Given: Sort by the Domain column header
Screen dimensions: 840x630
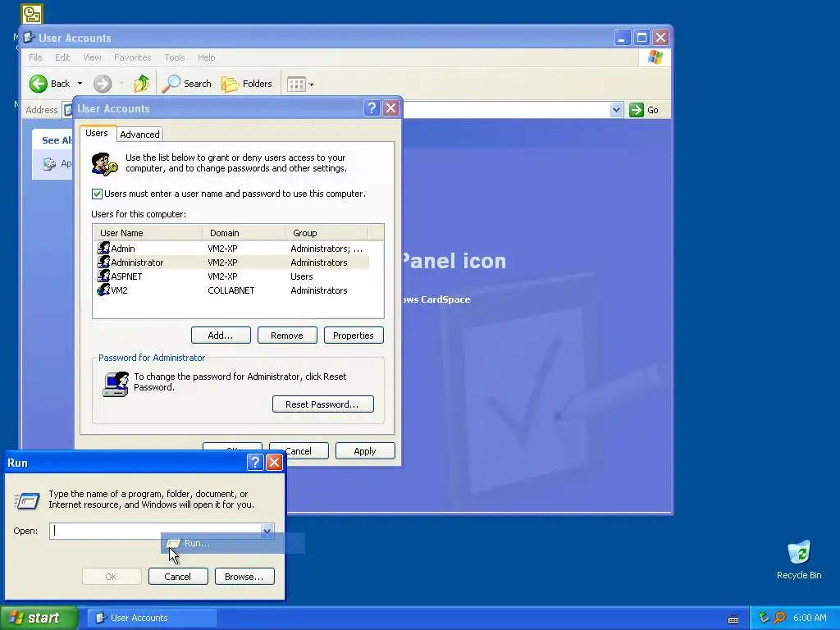Looking at the screenshot, I should (243, 233).
